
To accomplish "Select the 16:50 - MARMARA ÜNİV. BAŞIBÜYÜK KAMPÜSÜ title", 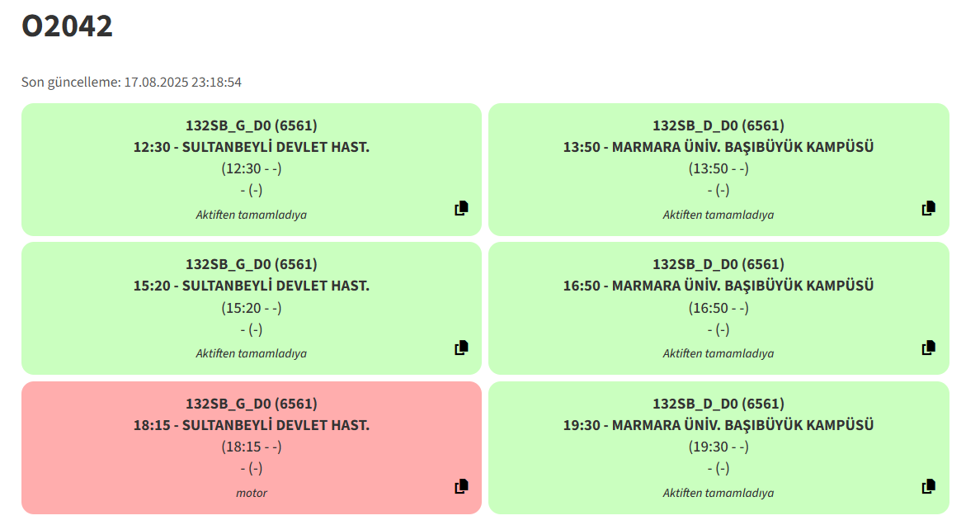I will 719,286.
